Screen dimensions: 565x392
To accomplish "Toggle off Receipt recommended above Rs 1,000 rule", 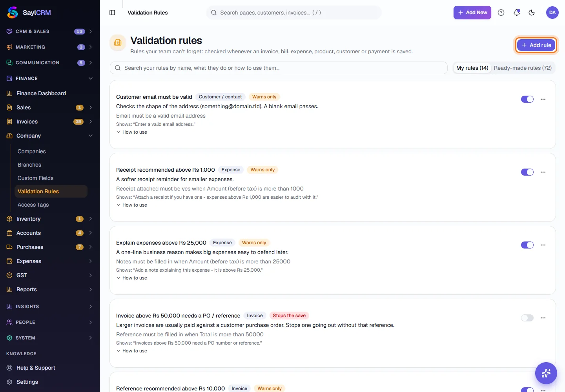I will coord(527,172).
